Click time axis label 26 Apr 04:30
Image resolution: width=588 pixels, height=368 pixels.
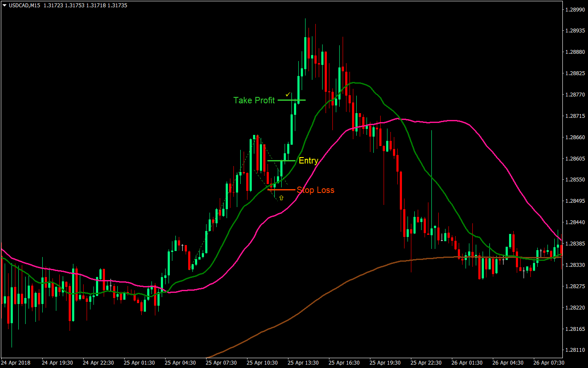point(508,363)
